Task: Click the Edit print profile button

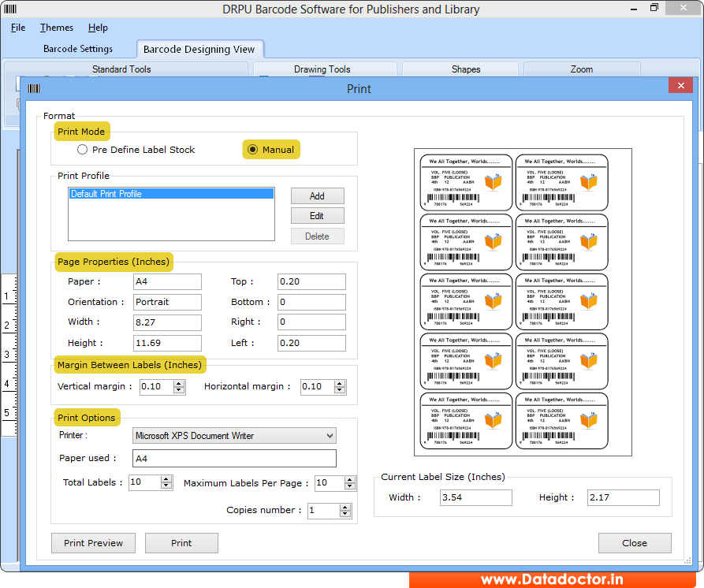Action: (x=317, y=216)
